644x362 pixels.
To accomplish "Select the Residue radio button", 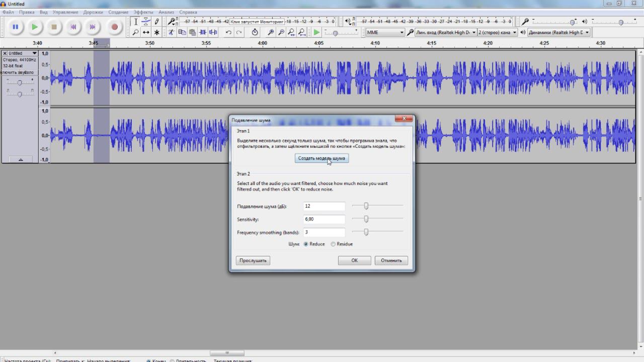I will click(x=333, y=244).
